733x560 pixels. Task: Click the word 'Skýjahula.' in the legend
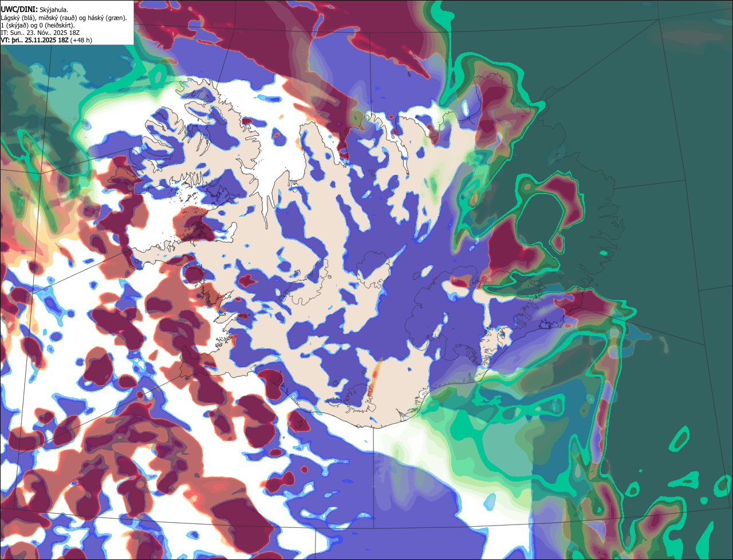tap(54, 10)
